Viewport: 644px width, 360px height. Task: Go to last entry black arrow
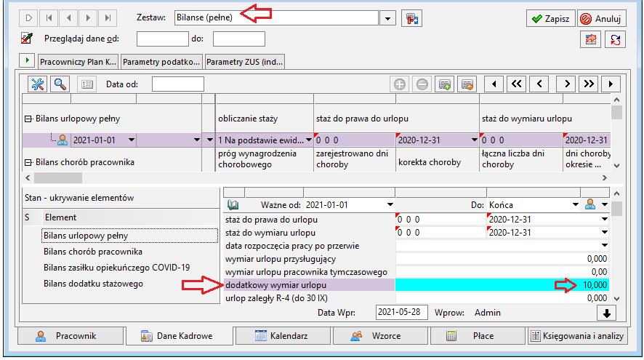611,84
